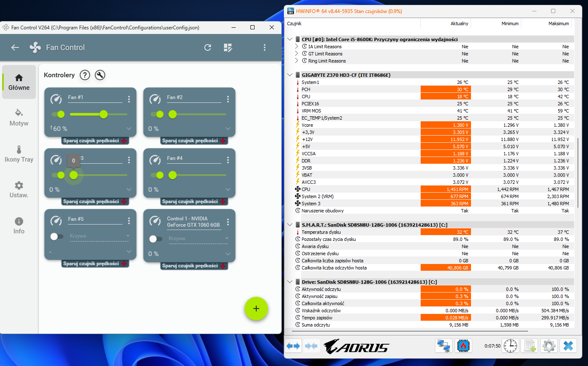Viewport: 588px width, 366px height.
Task: Open the three-dot menu in Fan Control header
Action: click(264, 47)
